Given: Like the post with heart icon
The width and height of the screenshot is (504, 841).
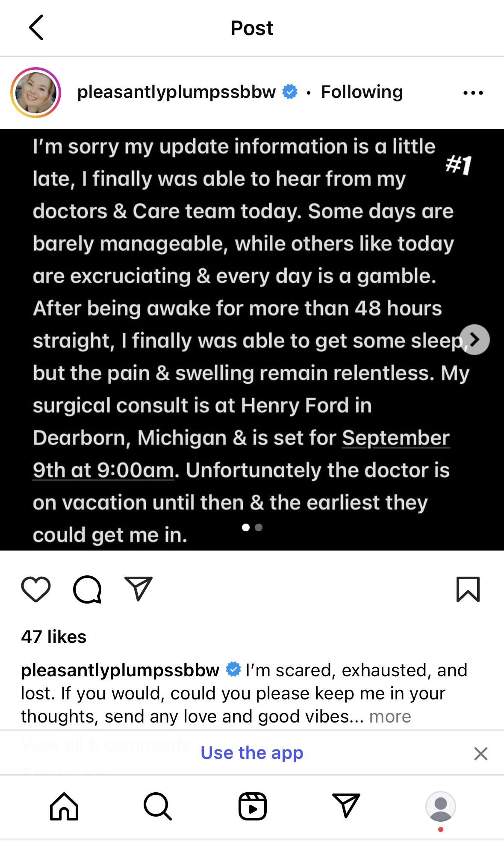Looking at the screenshot, I should (x=36, y=589).
